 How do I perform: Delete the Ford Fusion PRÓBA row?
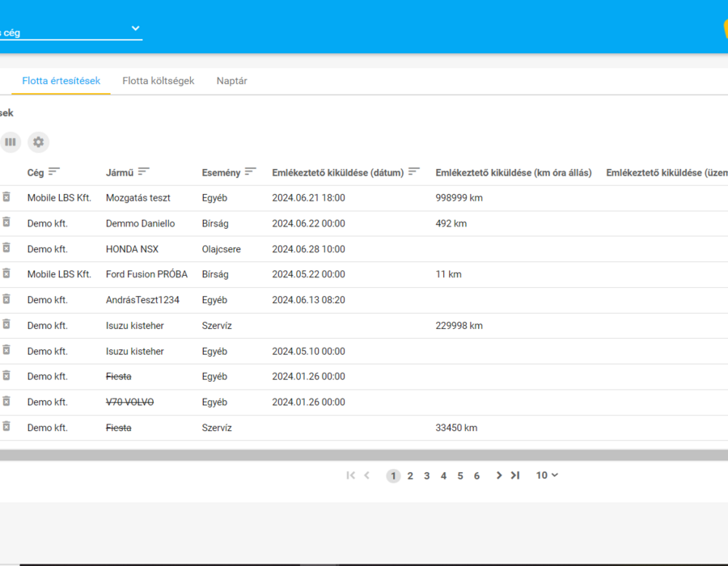tap(6, 274)
